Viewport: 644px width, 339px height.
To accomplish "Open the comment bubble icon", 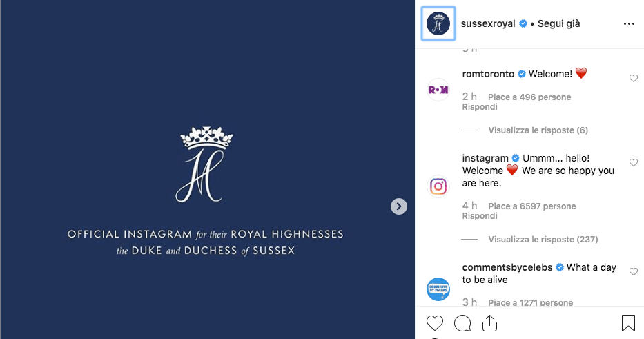I will [x=462, y=322].
